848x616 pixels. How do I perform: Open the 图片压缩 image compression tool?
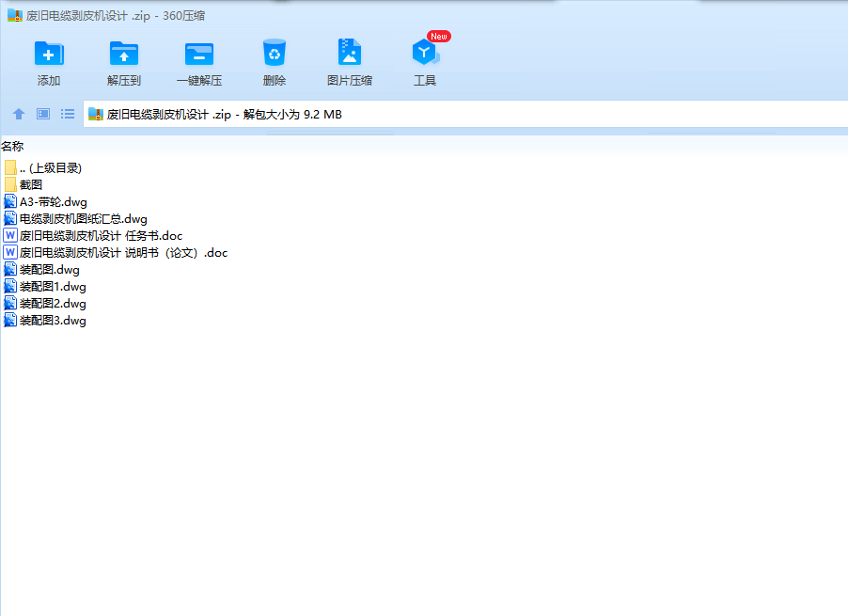click(350, 53)
